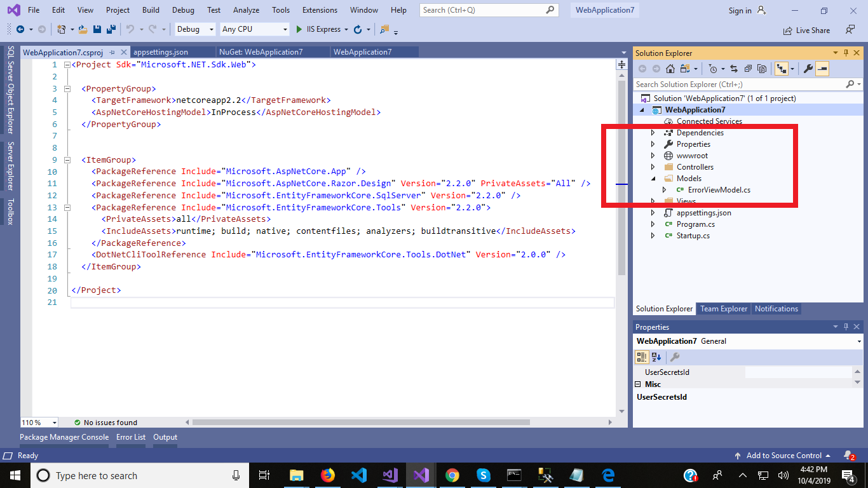This screenshot has width=868, height=488.
Task: Toggle auto-hide pin on the Properties panel
Action: pos(846,327)
